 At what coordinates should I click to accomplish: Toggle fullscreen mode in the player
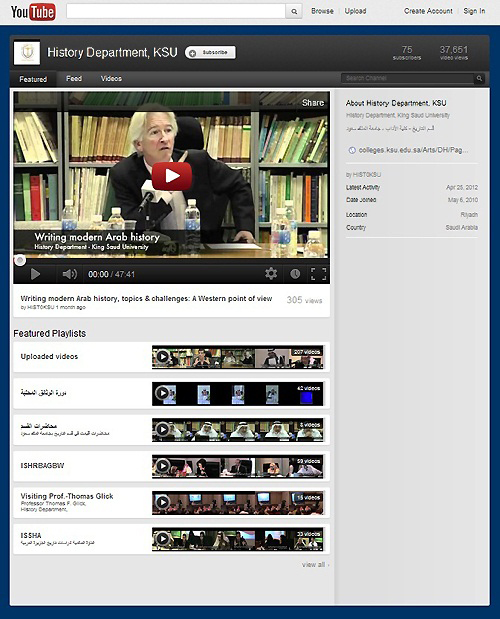[318, 274]
